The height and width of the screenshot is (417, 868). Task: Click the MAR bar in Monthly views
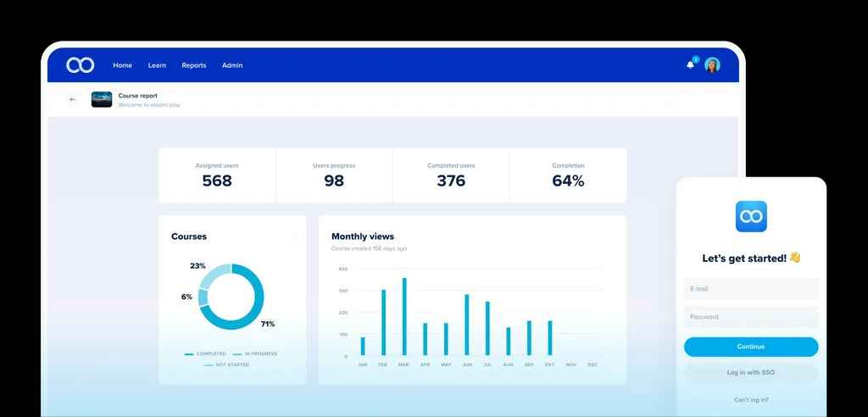pos(404,316)
